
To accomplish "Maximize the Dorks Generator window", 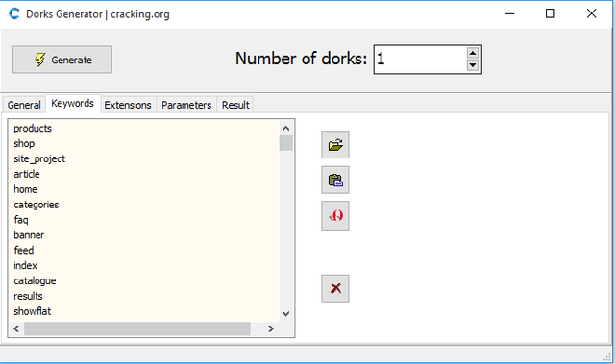I will coord(551,13).
